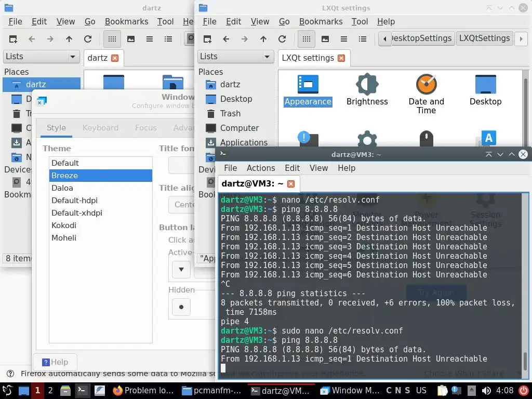The width and height of the screenshot is (532, 399).
Task: Open the Appearance settings icon
Action: (x=308, y=90)
